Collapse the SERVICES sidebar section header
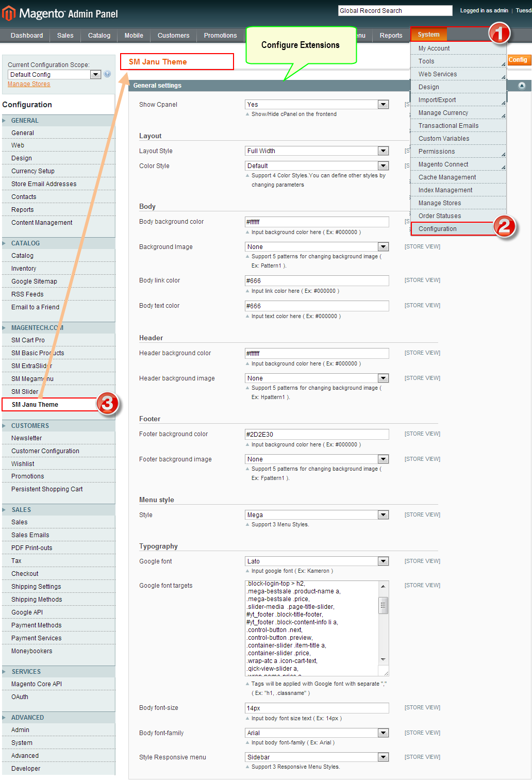 tap(58, 672)
